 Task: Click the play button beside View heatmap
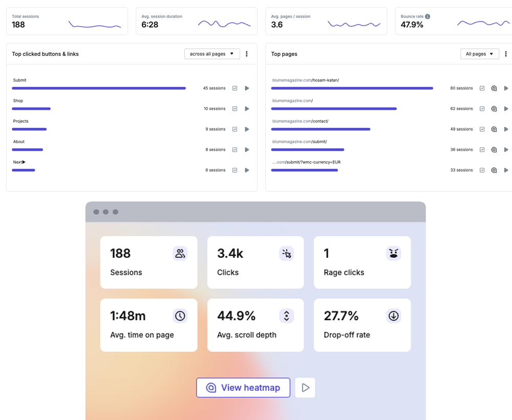coord(305,387)
